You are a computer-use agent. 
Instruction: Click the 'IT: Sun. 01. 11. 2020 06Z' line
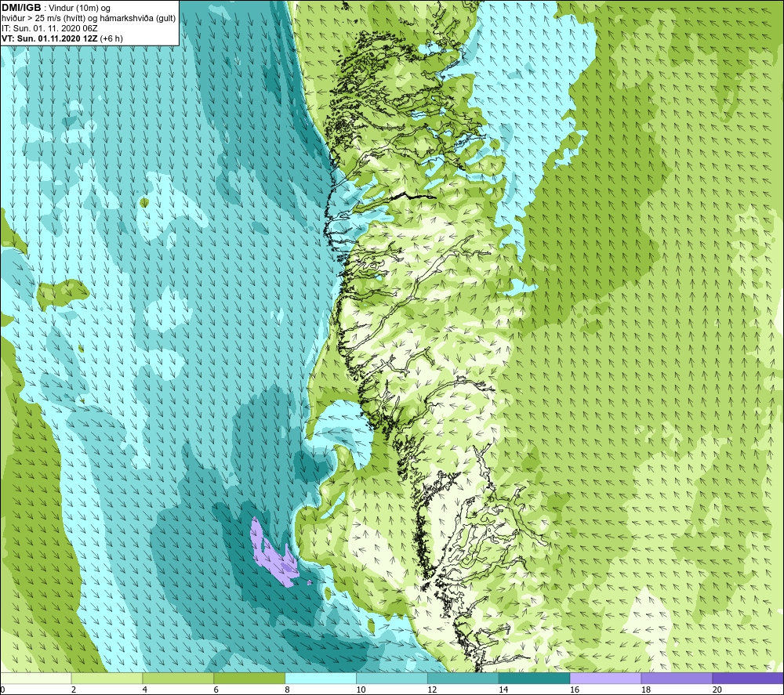(49, 28)
